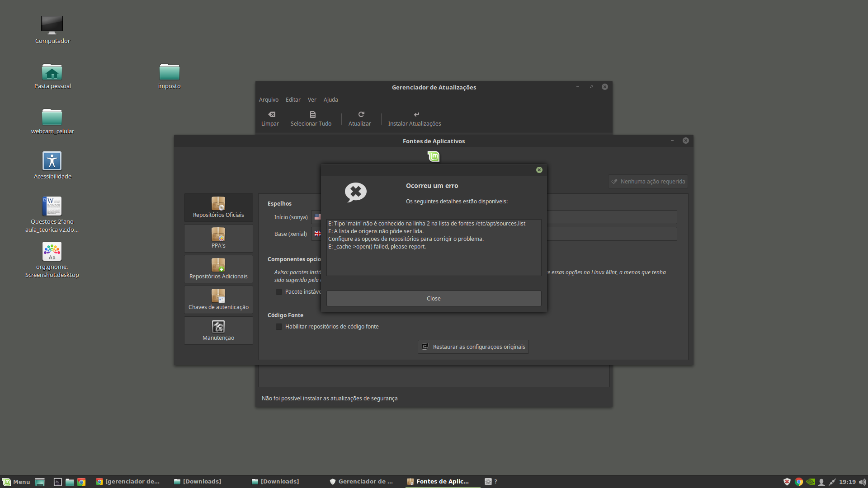
Task: Select the Computador desktop icon
Action: [x=52, y=29]
